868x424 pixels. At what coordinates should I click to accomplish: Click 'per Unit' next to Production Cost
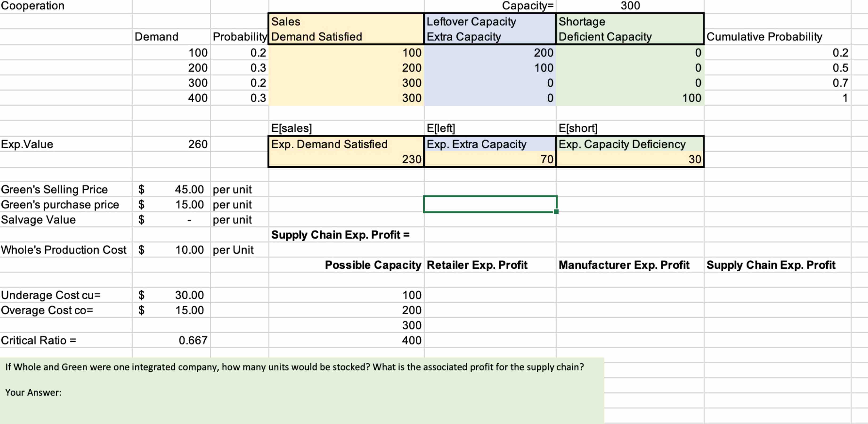click(240, 249)
